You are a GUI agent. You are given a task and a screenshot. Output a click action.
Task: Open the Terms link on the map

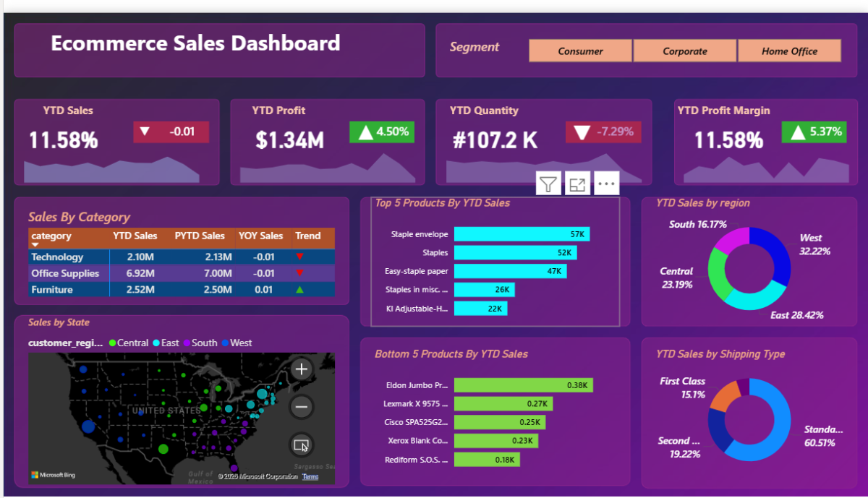pyautogui.click(x=310, y=477)
